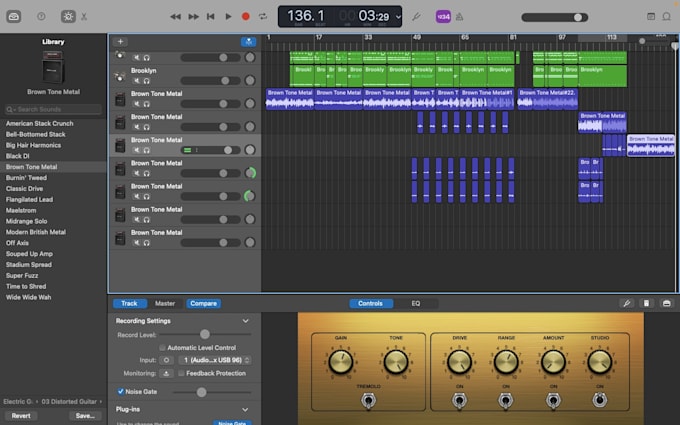Click the Brooklyn track pan knob
This screenshot has height=425, width=680.
(x=250, y=80)
